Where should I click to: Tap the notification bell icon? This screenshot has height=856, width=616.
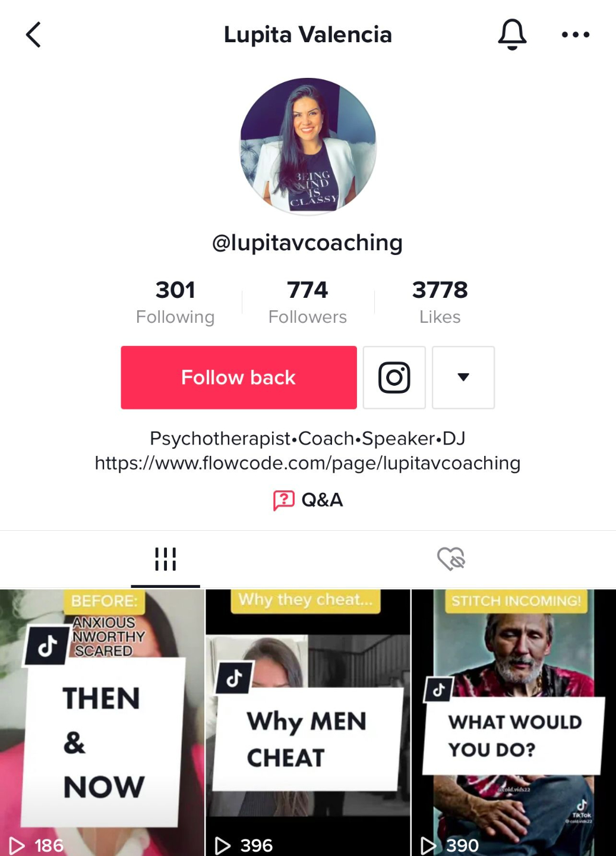pos(512,34)
